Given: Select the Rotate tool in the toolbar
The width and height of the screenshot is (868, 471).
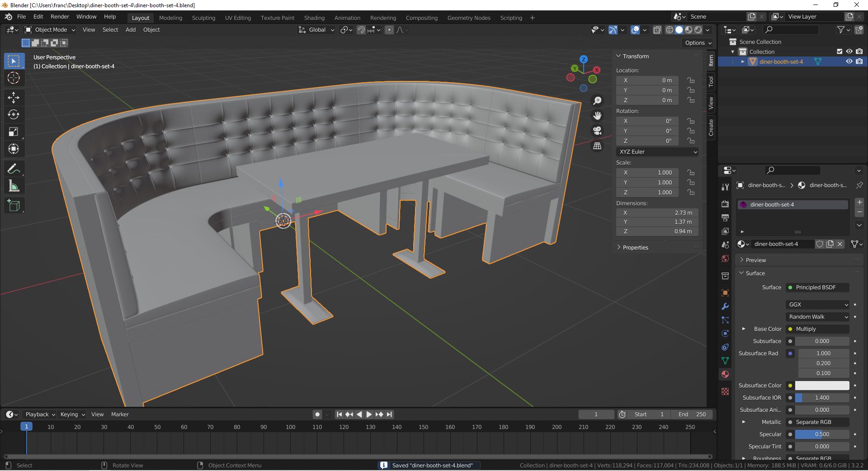Looking at the screenshot, I should [14, 114].
